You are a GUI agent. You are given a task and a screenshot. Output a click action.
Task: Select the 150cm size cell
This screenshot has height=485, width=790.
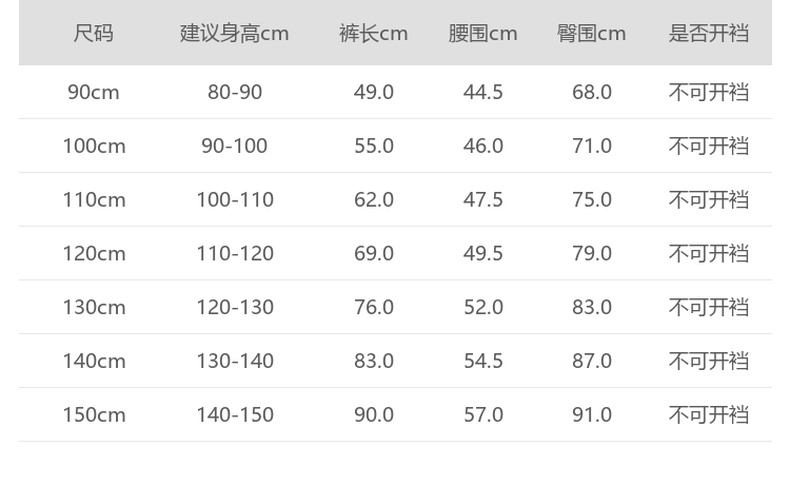94,415
